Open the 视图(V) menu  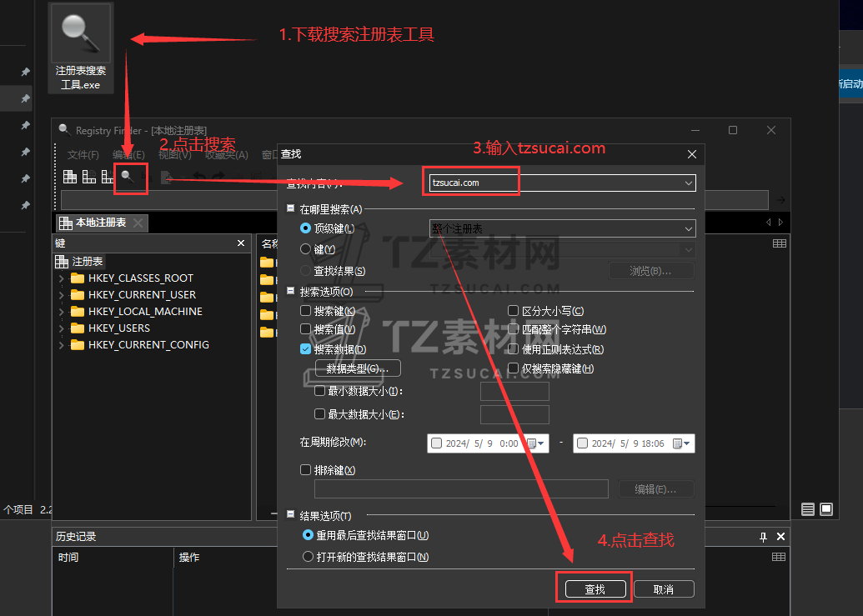[175, 154]
